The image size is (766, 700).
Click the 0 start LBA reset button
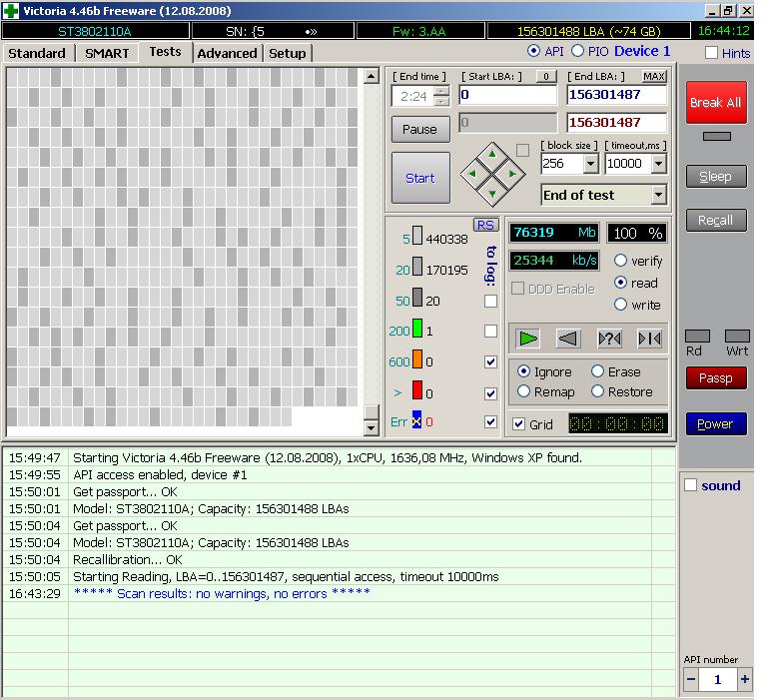[546, 76]
